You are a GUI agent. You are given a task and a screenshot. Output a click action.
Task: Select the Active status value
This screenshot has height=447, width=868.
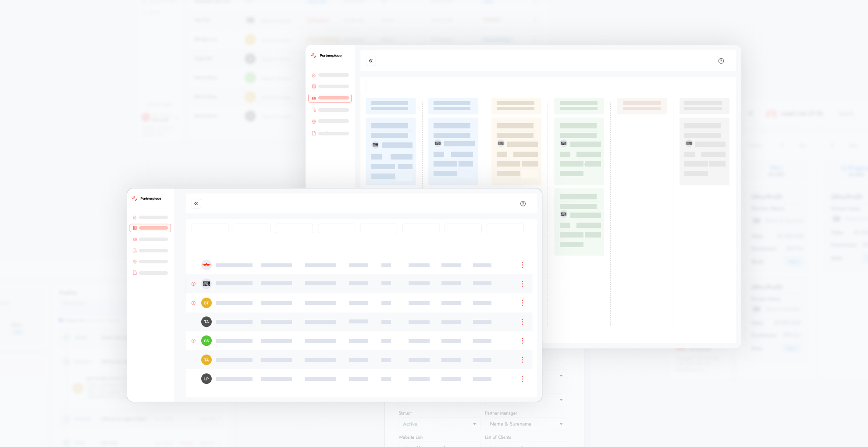coord(410,424)
